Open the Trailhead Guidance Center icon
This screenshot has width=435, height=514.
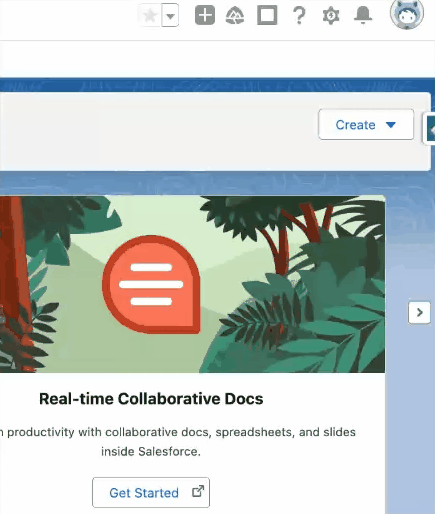coord(235,16)
